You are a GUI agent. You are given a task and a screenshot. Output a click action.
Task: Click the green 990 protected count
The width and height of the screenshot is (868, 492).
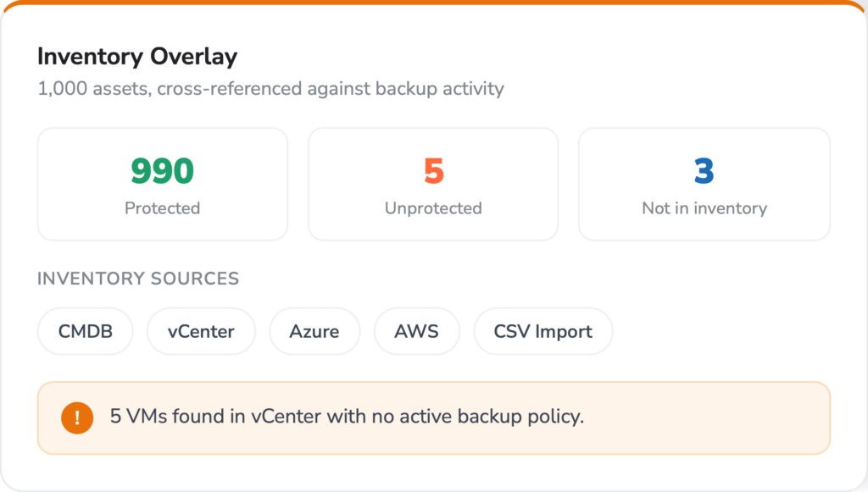[162, 171]
